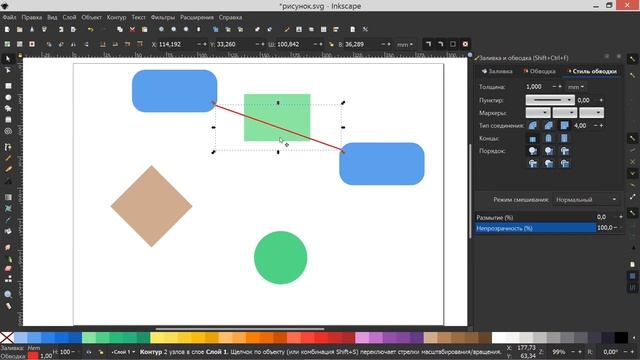Switch to the Обводка tab
Viewport: 640px width, 360px height.
pos(539,71)
